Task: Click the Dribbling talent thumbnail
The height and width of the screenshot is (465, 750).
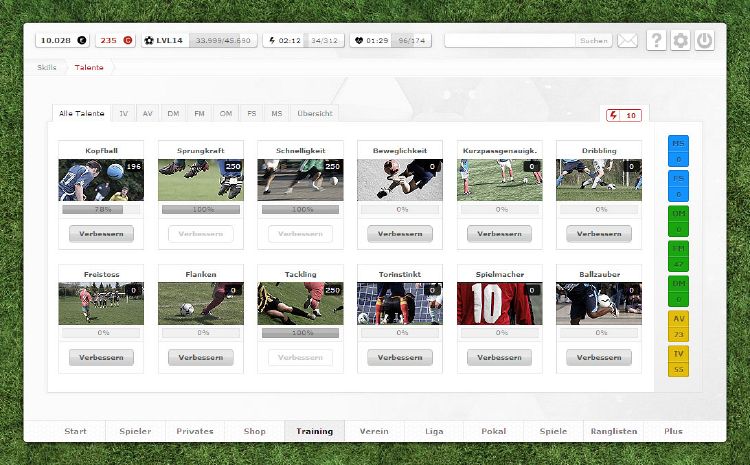Action: (x=599, y=180)
